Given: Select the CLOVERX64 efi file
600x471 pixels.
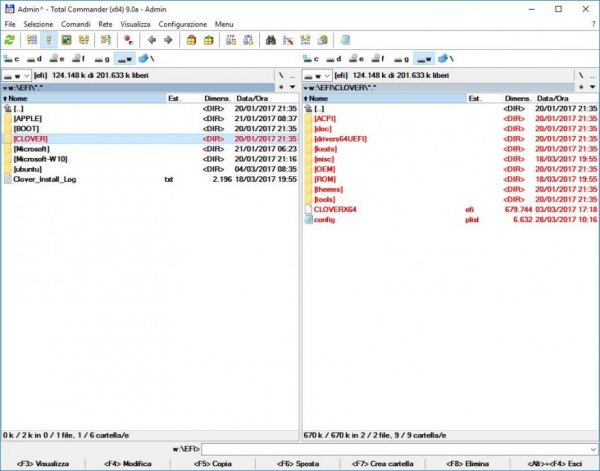Looking at the screenshot, I should pyautogui.click(x=450, y=209).
